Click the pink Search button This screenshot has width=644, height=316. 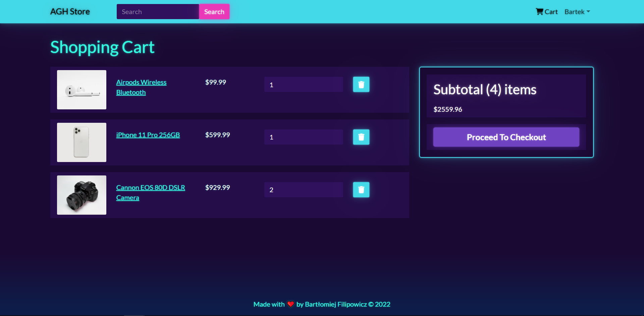pos(214,11)
